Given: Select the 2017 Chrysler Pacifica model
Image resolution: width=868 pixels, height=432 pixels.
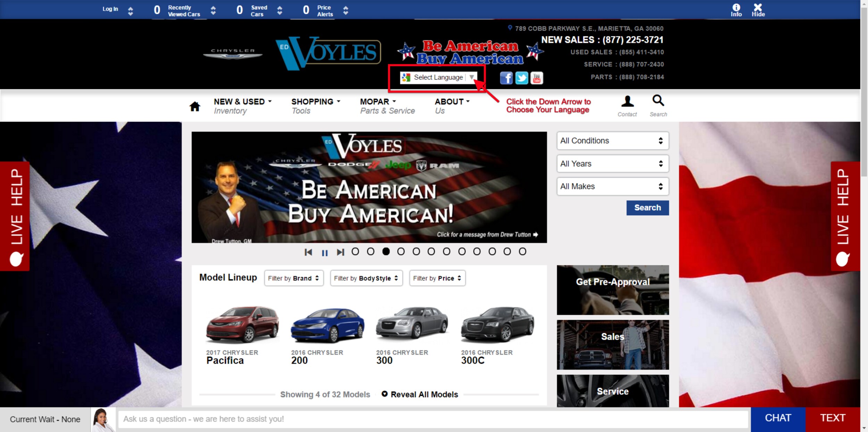Looking at the screenshot, I should (x=242, y=335).
